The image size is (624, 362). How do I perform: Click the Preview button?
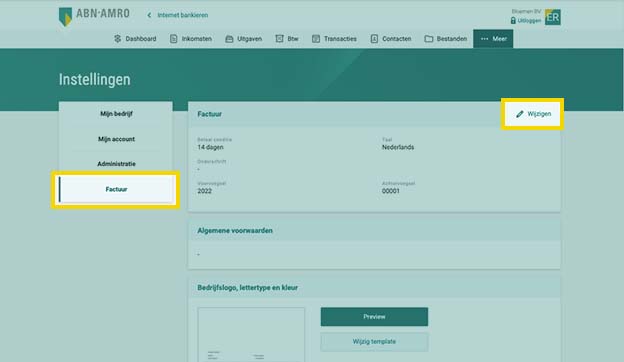tap(374, 317)
